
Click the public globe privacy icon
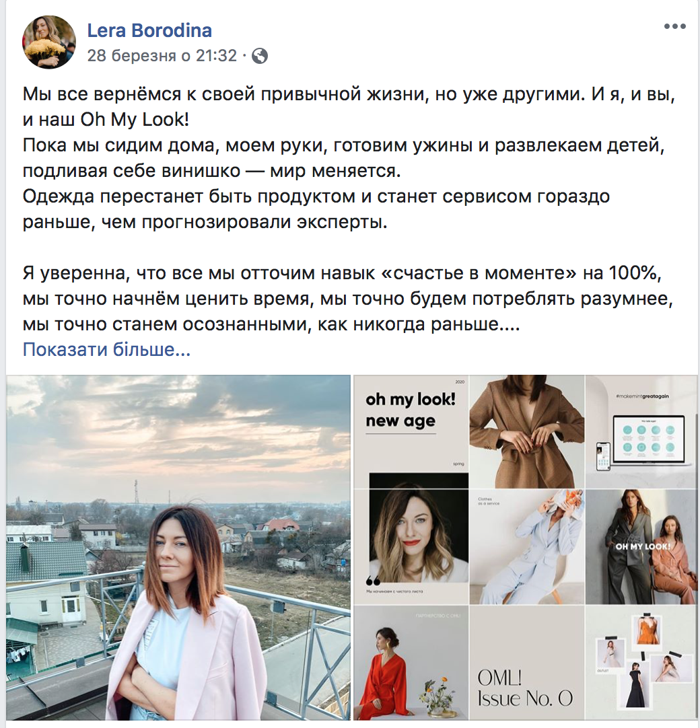tap(260, 56)
